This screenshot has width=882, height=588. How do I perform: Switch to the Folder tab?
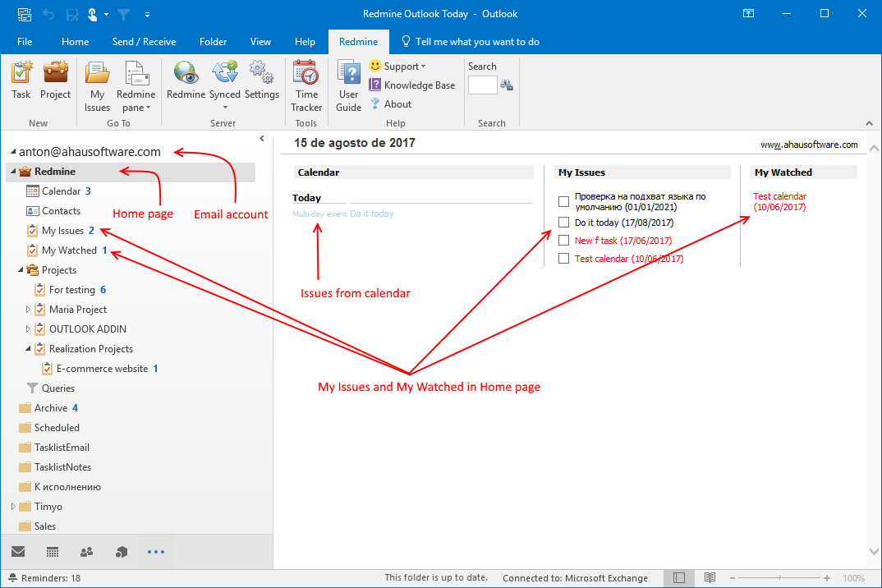point(214,42)
